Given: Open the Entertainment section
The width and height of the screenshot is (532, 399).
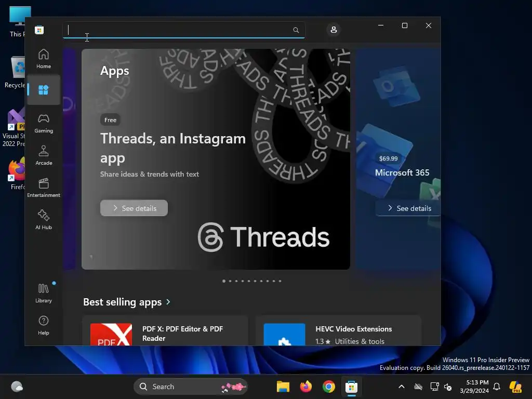Looking at the screenshot, I should [x=44, y=188].
